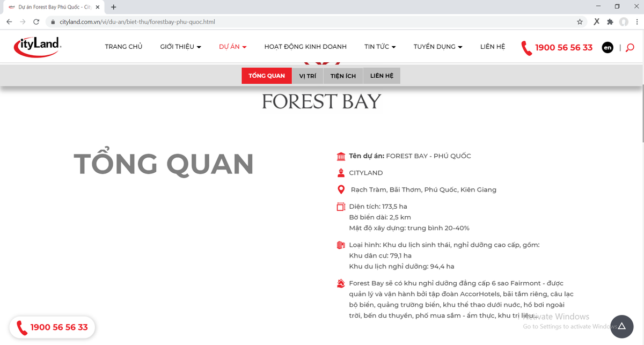Screen dimensions: 644x345
Task: Open the browser extensions puzzle icon
Action: coord(610,22)
